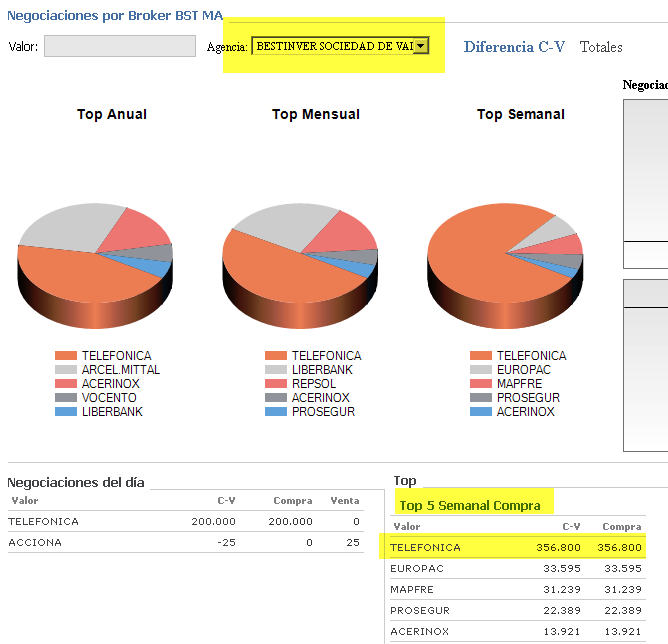Click the Top Mensual chart title
This screenshot has height=644, width=668.
point(316,114)
